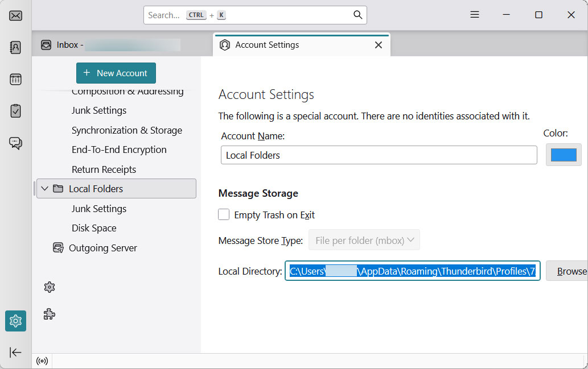Open the Address Book icon
Viewport: 588px width, 369px height.
click(16, 48)
